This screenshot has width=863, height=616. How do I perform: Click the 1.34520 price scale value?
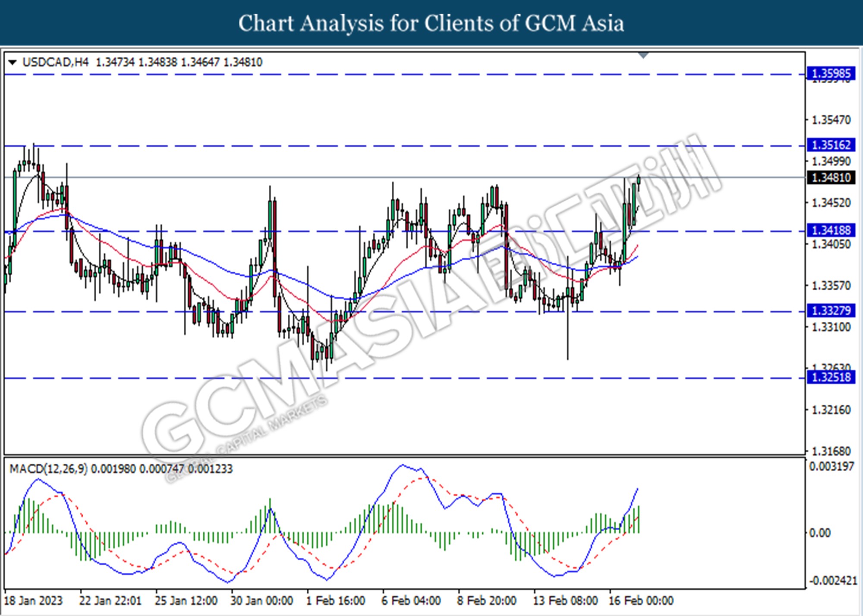point(831,203)
